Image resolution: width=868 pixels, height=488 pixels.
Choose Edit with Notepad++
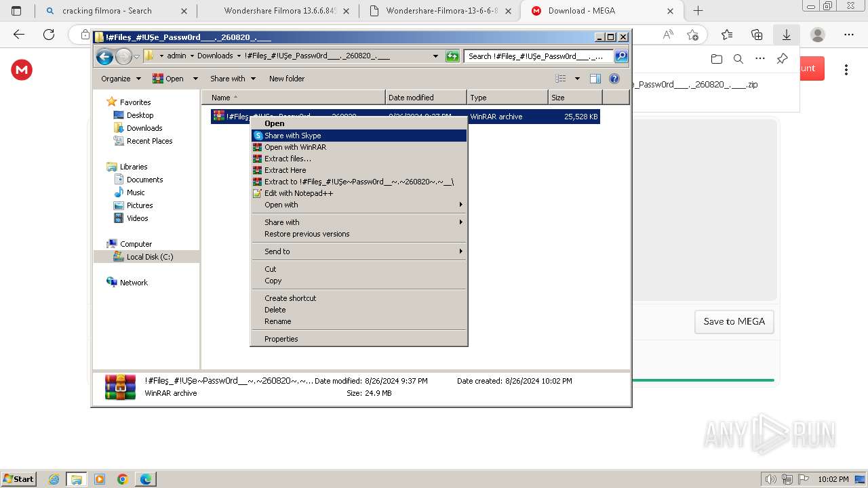coord(359,193)
